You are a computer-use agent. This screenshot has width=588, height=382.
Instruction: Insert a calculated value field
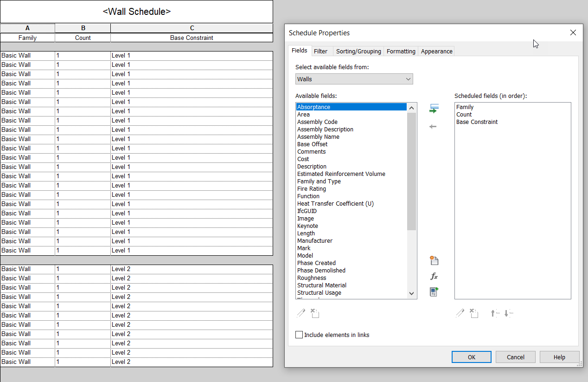tap(434, 276)
